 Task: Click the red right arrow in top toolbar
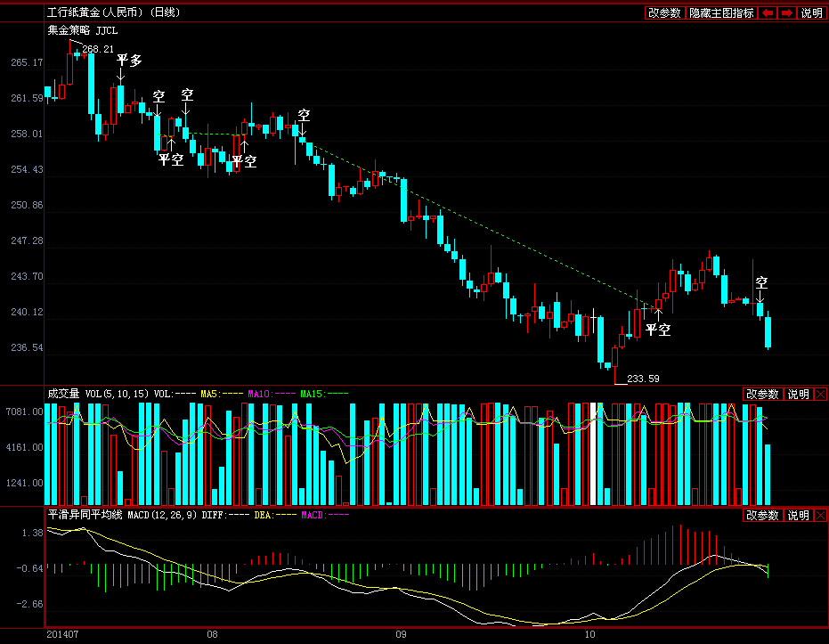[x=786, y=12]
